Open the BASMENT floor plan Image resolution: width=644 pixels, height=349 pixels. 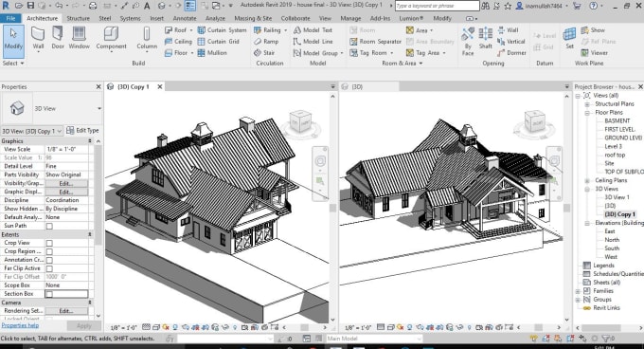[x=617, y=120]
